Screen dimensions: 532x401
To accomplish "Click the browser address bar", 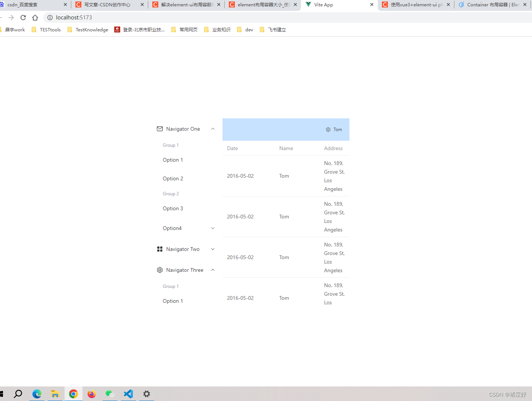I will (112, 17).
